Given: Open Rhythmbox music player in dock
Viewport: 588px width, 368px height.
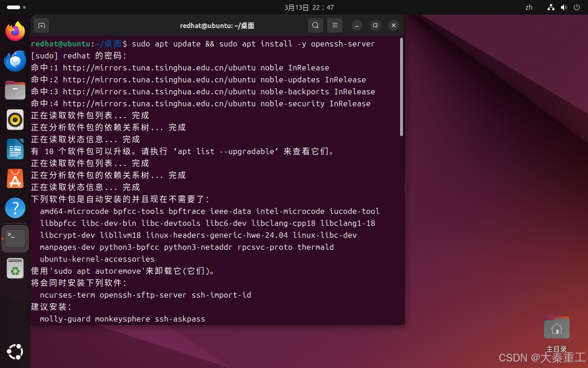Looking at the screenshot, I should point(15,120).
